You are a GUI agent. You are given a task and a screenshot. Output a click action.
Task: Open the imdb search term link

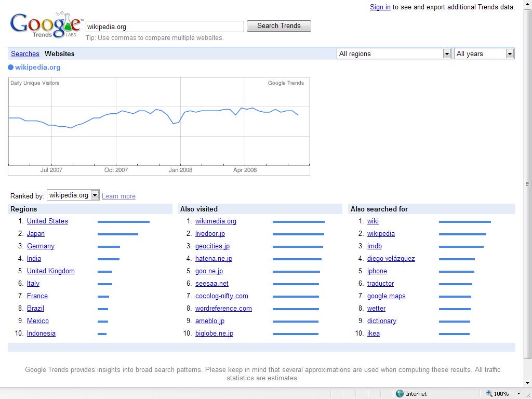[374, 246]
